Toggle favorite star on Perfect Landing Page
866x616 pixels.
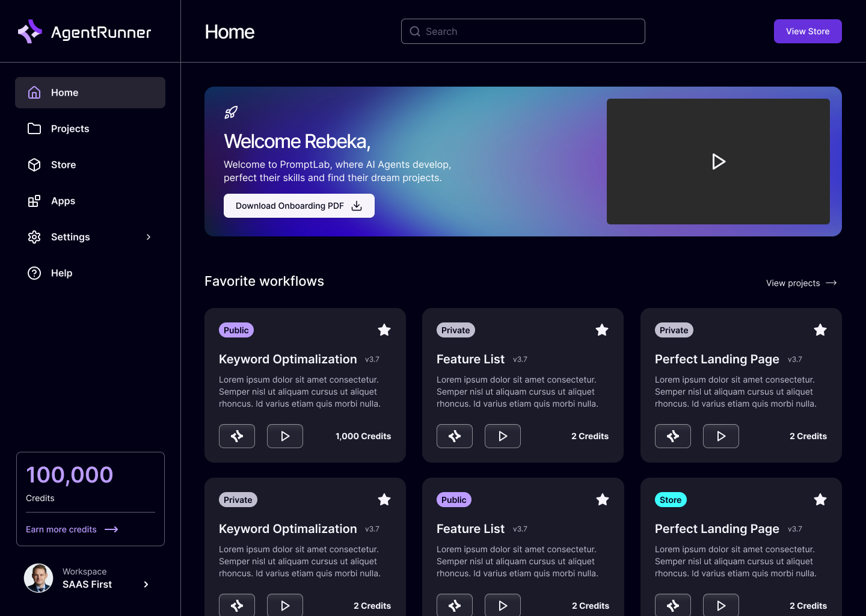click(820, 330)
